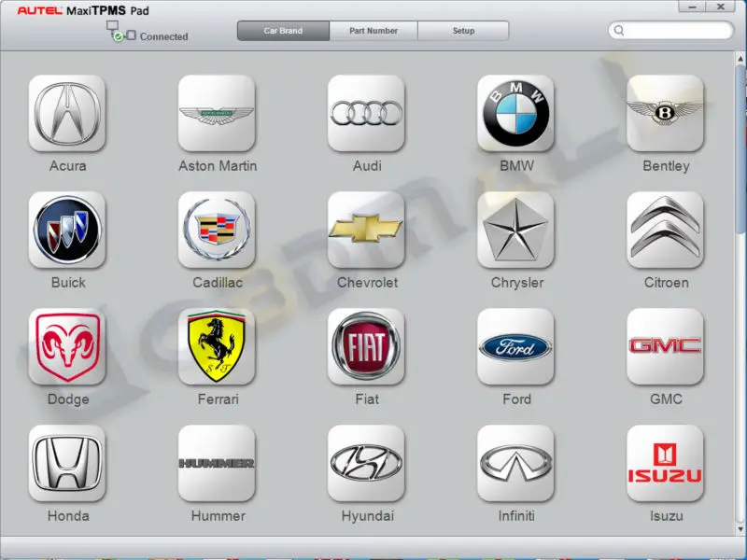Click the "Hummer" label text
This screenshot has width=747, height=560.
point(218,516)
